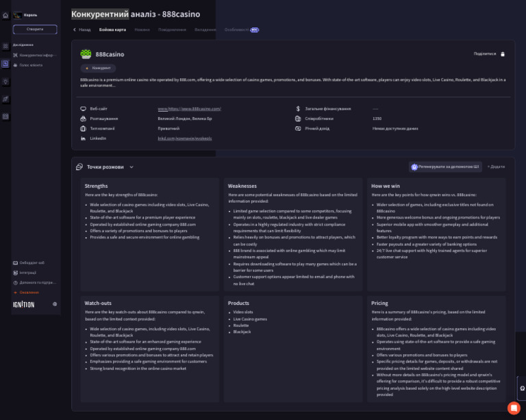Open the Бойова карта tab
The image size is (526, 420).
coord(112,30)
